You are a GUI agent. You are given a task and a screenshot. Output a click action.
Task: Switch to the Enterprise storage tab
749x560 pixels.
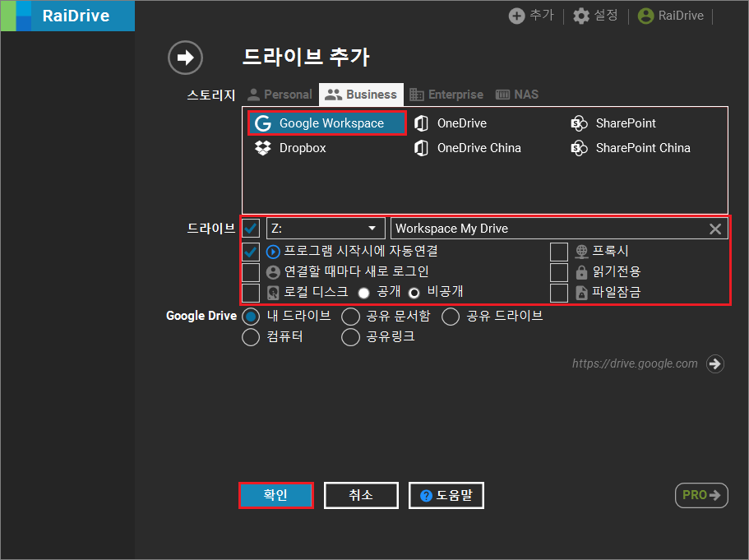tap(446, 95)
